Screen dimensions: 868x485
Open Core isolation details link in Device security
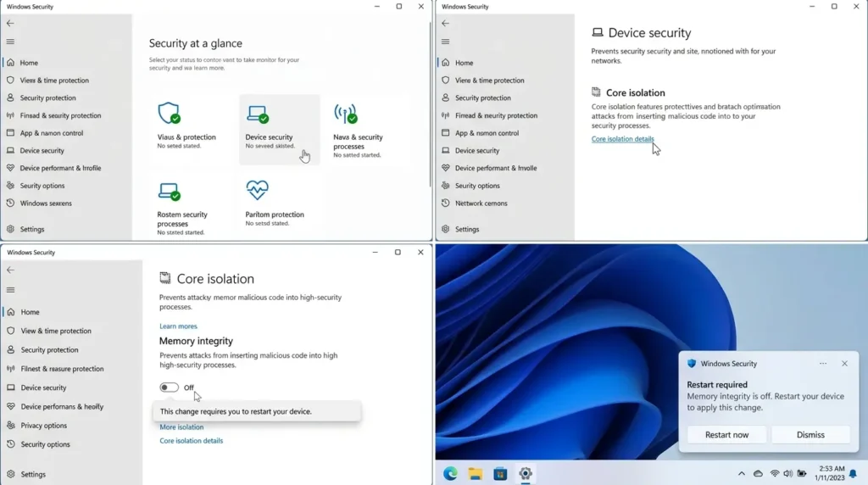623,139
